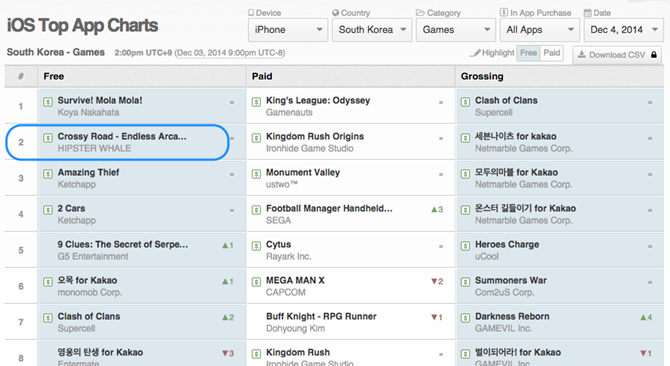The width and height of the screenshot is (670, 366).
Task: Toggle the Free highlight option
Action: 528,53
